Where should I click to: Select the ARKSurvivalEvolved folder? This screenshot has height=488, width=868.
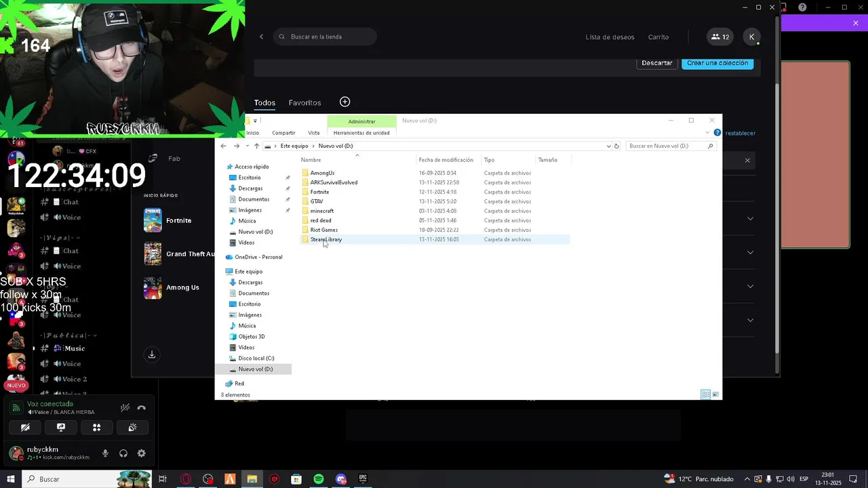[334, 182]
